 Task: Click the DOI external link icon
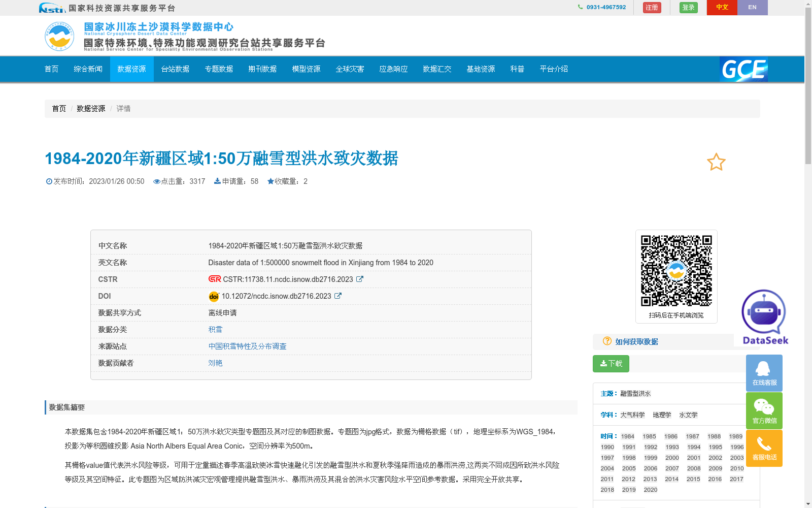[x=338, y=296]
